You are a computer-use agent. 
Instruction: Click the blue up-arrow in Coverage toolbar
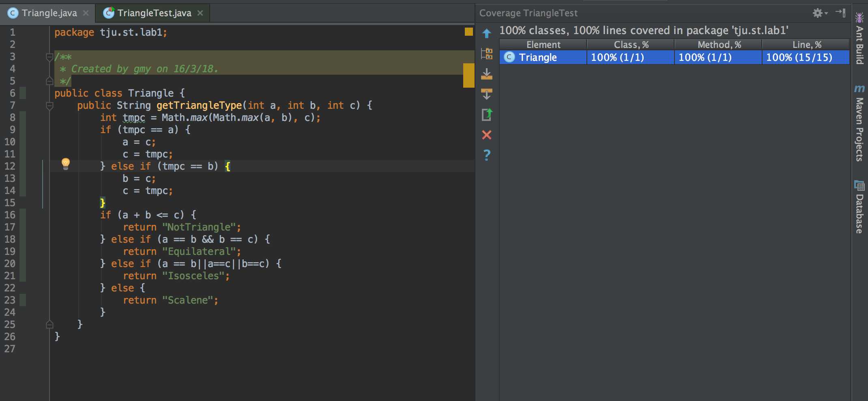click(487, 33)
